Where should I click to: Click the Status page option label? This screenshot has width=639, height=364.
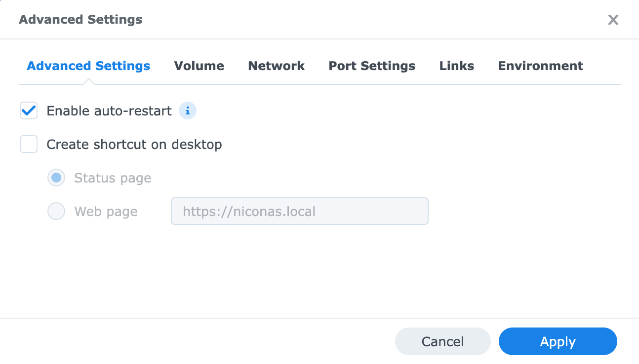(113, 178)
